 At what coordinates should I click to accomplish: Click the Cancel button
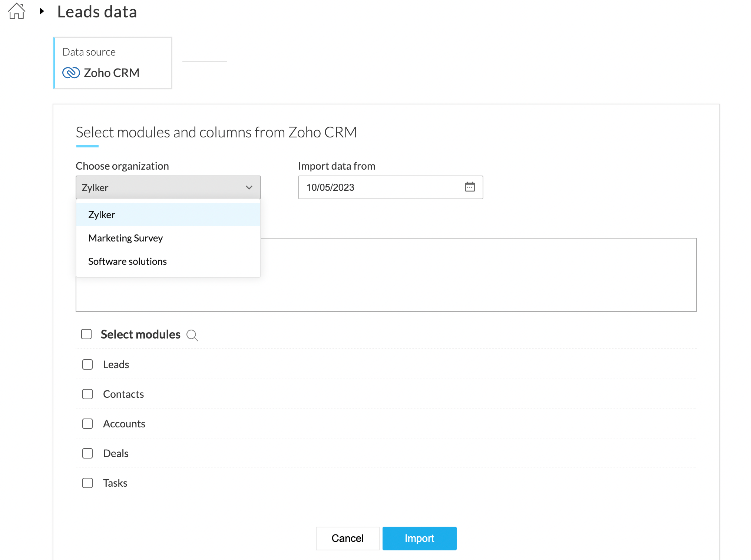coord(347,538)
